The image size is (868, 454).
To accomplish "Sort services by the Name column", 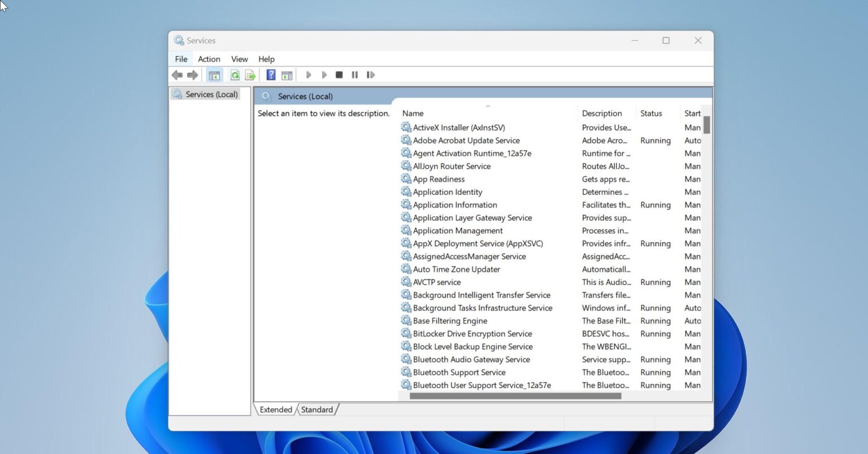I will coord(413,113).
